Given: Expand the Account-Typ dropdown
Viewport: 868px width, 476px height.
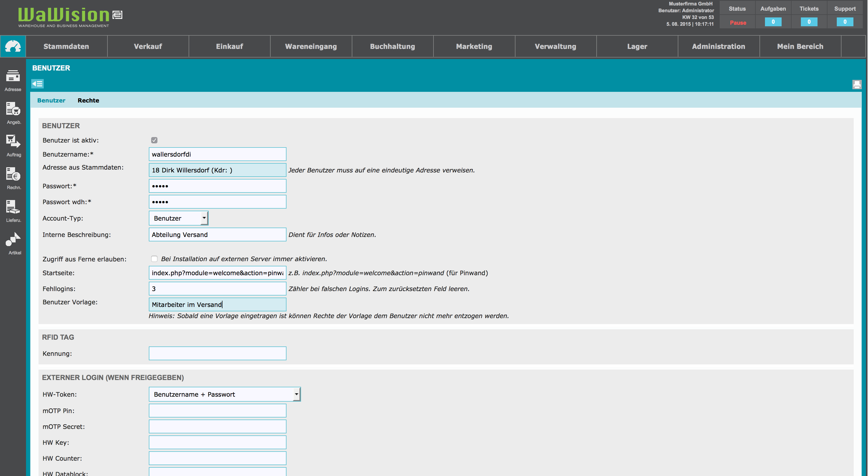Looking at the screenshot, I should pos(178,218).
